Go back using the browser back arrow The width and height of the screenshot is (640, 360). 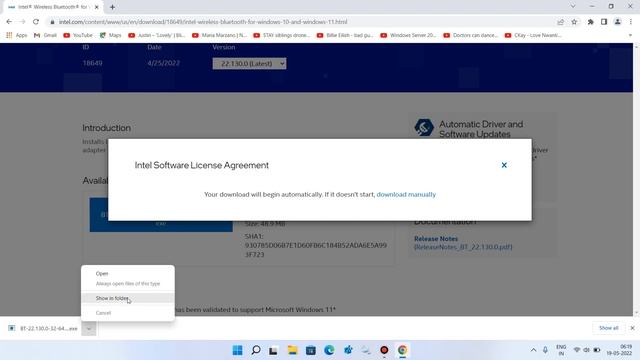pyautogui.click(x=9, y=22)
